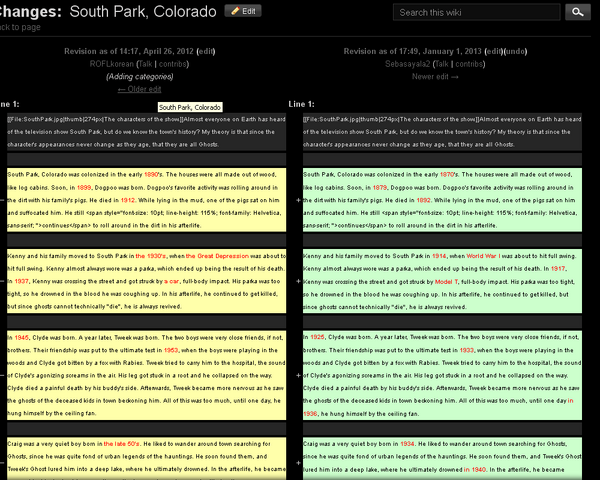Click red '1912' year in left diff
The width and height of the screenshot is (600, 480).
coord(128,200)
